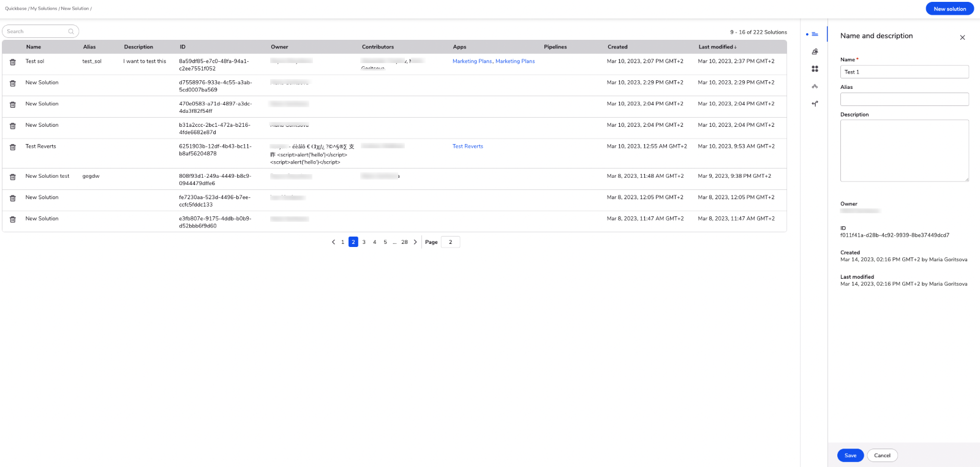Click the Description text area

tap(904, 151)
